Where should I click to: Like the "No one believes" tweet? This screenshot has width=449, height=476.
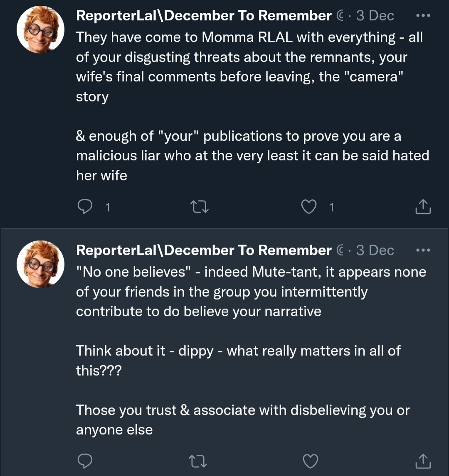tap(311, 460)
